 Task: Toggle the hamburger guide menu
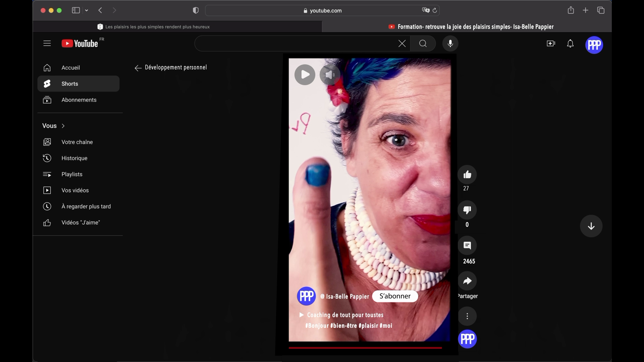(47, 44)
